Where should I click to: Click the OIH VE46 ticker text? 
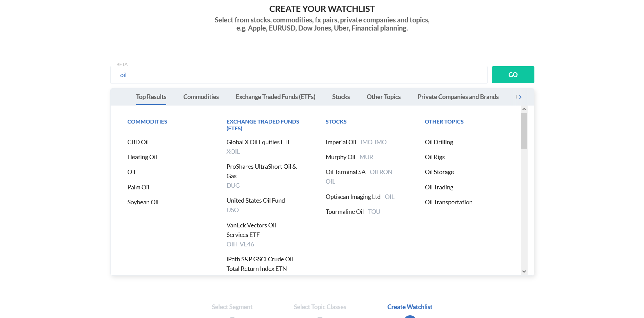coord(240,244)
